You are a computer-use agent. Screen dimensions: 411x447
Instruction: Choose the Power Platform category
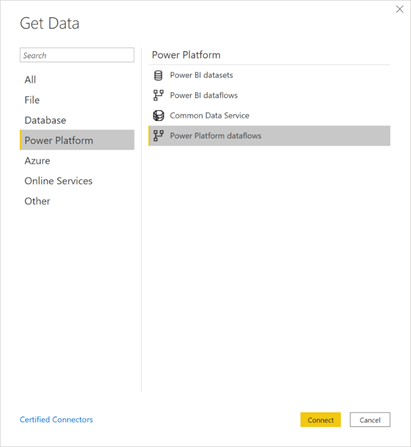(x=77, y=140)
